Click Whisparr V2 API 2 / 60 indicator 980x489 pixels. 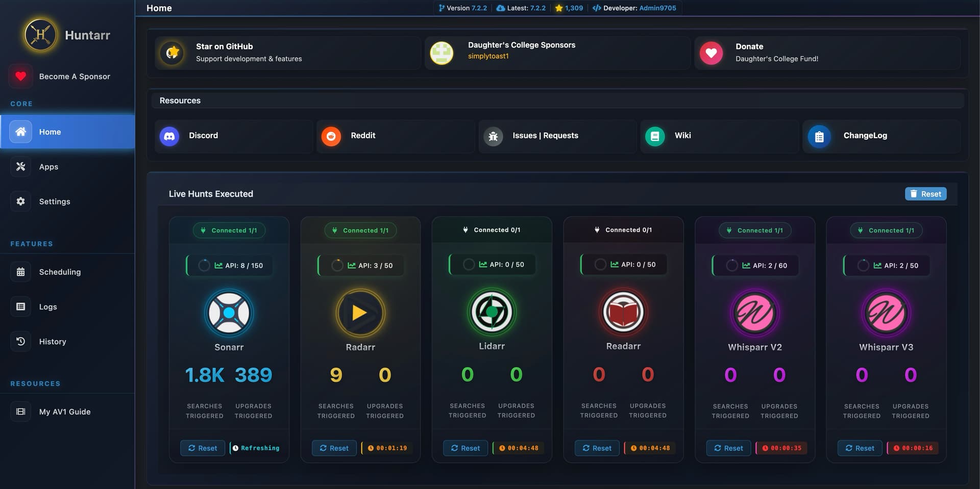tap(755, 265)
